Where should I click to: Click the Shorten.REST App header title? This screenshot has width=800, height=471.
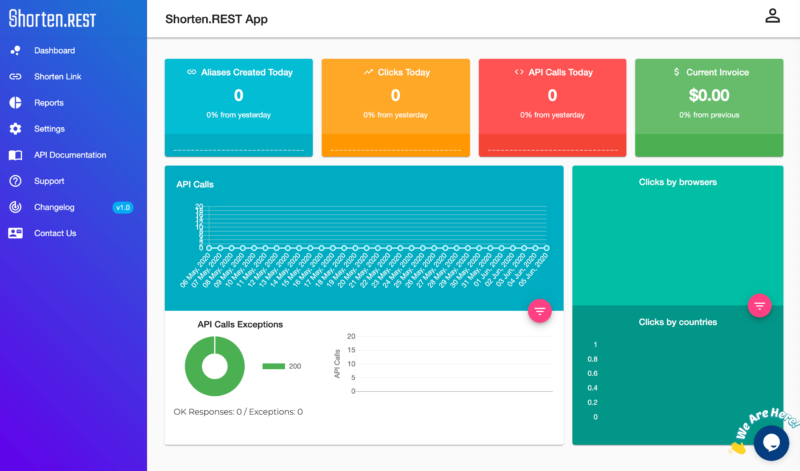tap(216, 19)
